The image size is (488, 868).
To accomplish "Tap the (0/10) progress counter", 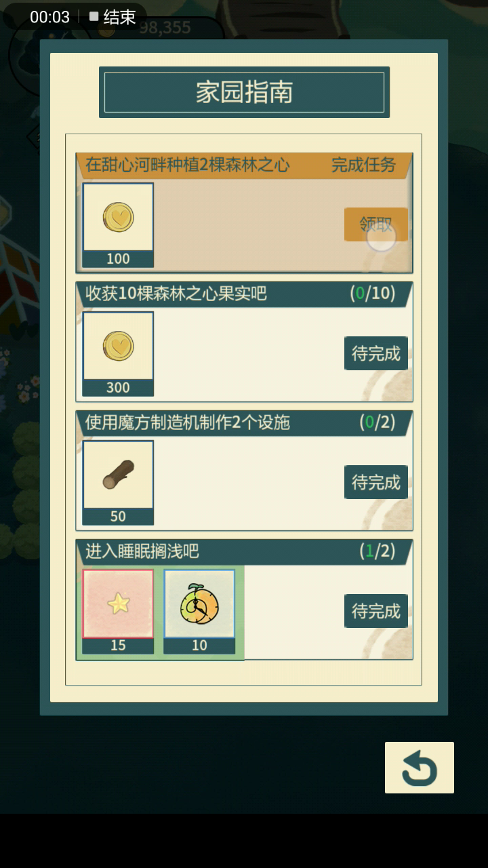I will tap(372, 294).
